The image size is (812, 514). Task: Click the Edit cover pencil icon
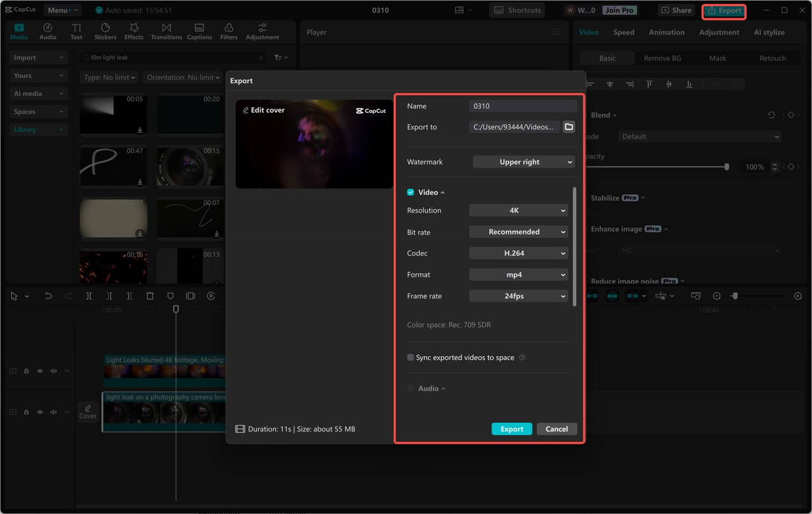(x=246, y=110)
